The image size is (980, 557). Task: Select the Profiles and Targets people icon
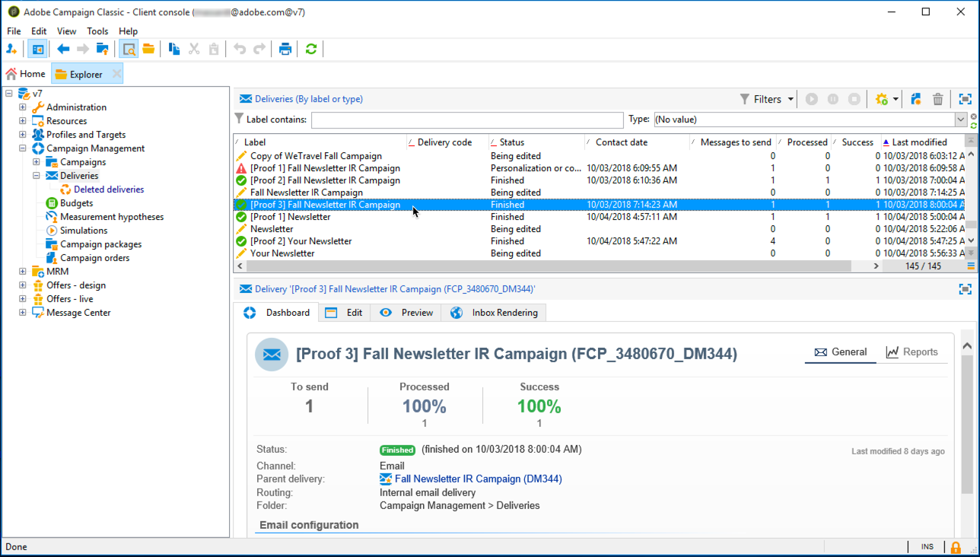click(x=38, y=135)
